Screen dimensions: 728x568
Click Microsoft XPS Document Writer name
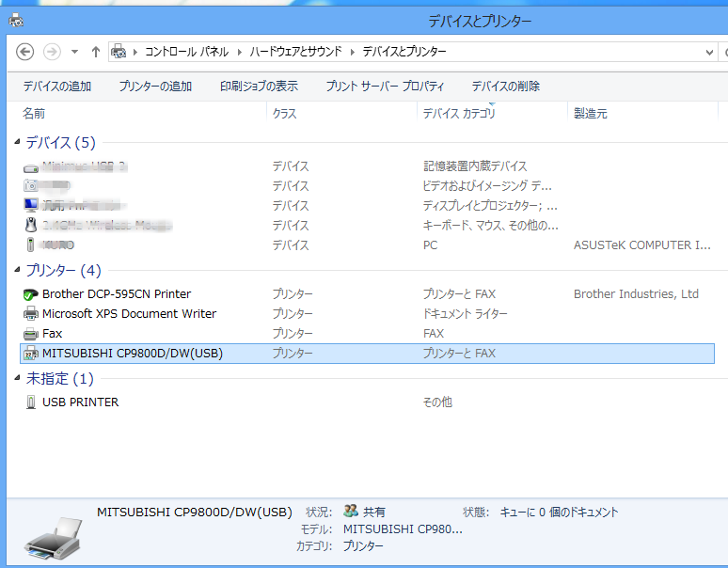129,314
